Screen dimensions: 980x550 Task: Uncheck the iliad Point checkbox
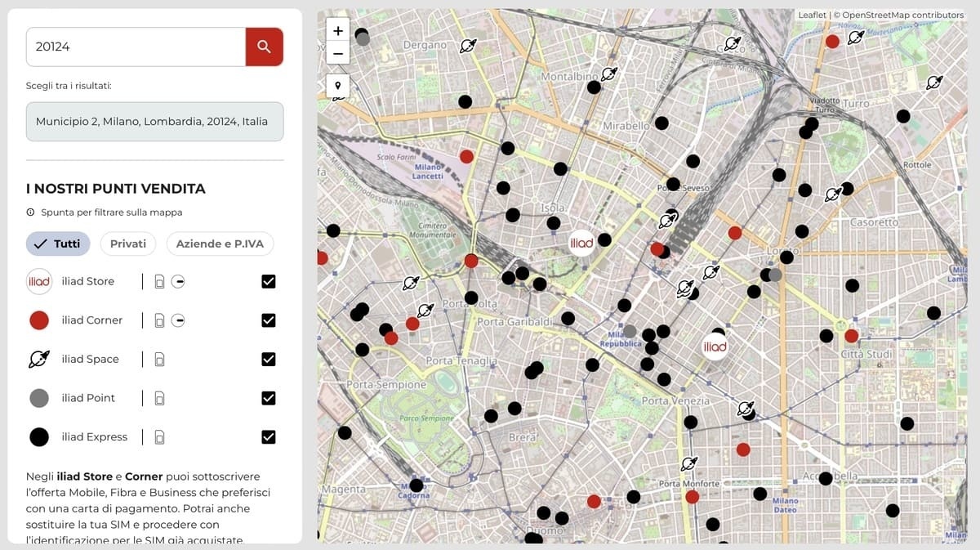pos(269,398)
